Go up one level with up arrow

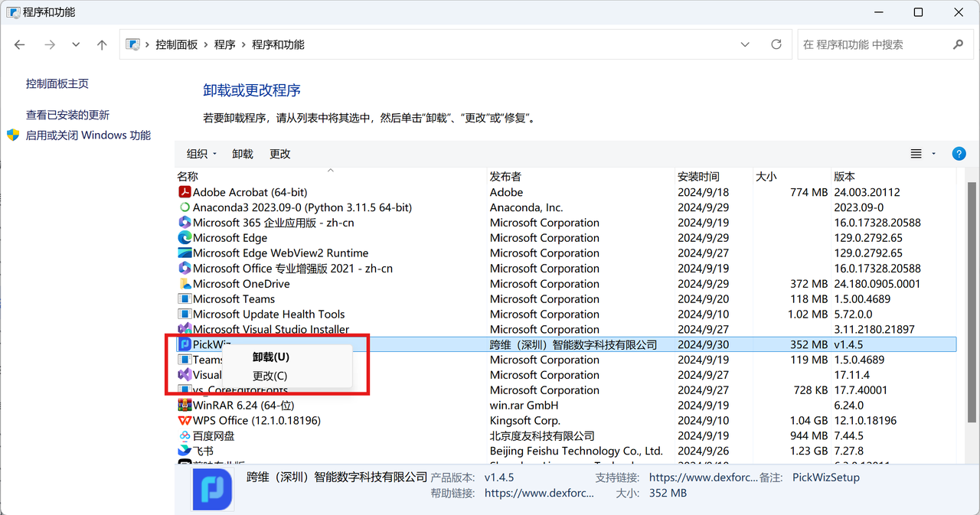(x=102, y=45)
